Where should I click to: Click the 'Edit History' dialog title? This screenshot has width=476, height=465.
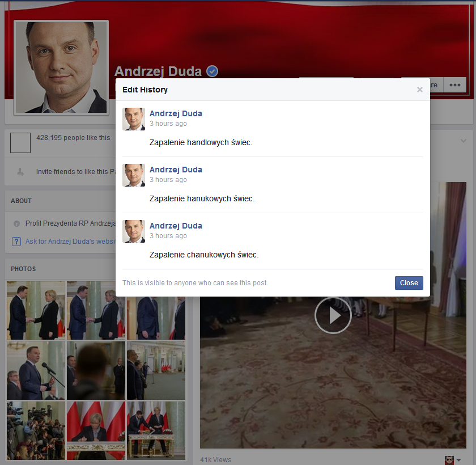(145, 90)
